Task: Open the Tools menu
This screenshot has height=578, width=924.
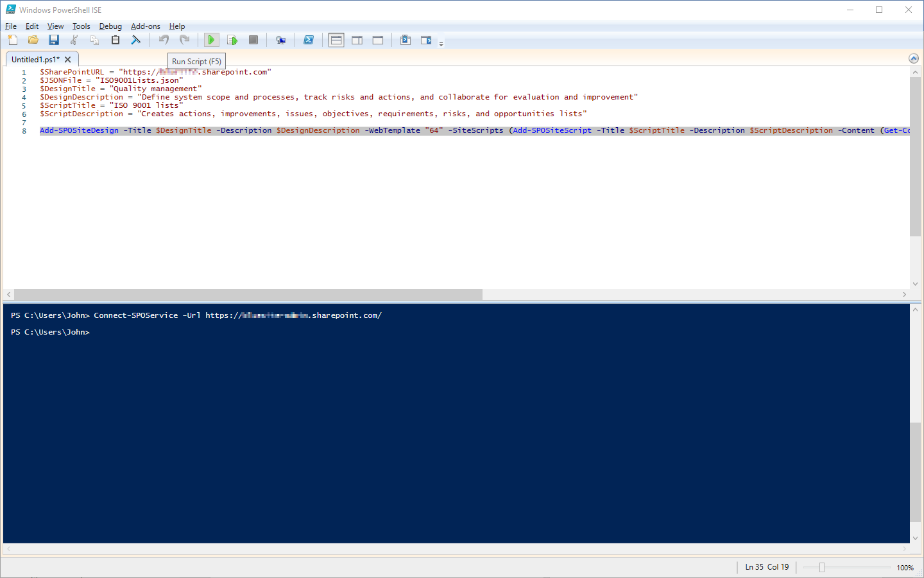Action: (x=81, y=26)
